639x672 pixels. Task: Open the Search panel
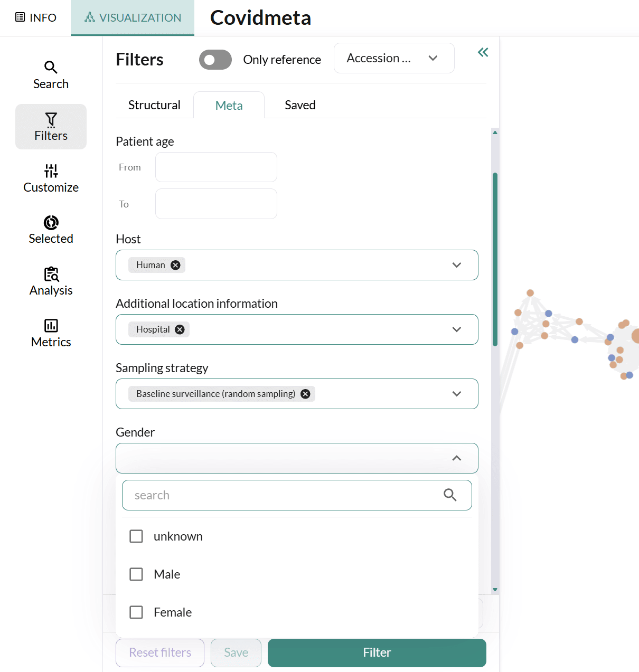[51, 74]
